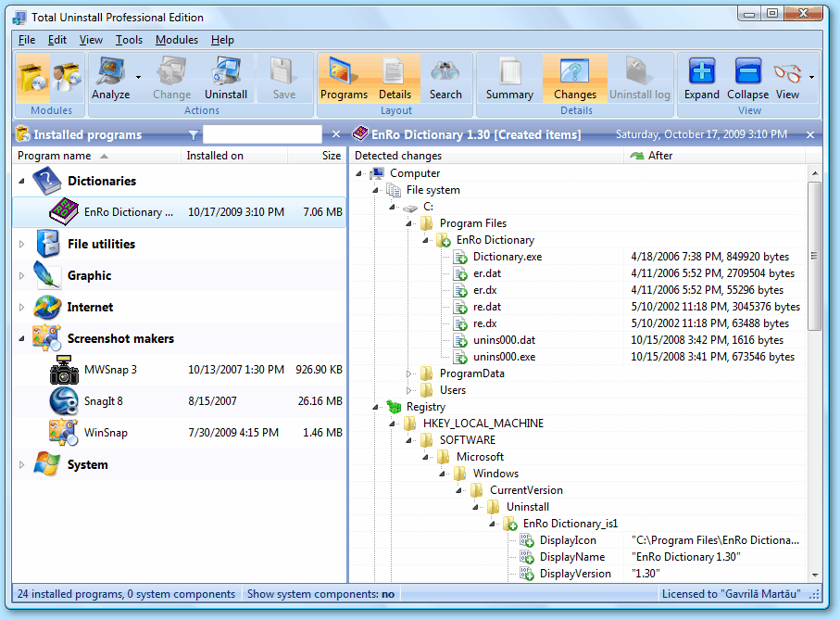Click the filter funnel icon
Image resolution: width=840 pixels, height=620 pixels.
(x=194, y=135)
